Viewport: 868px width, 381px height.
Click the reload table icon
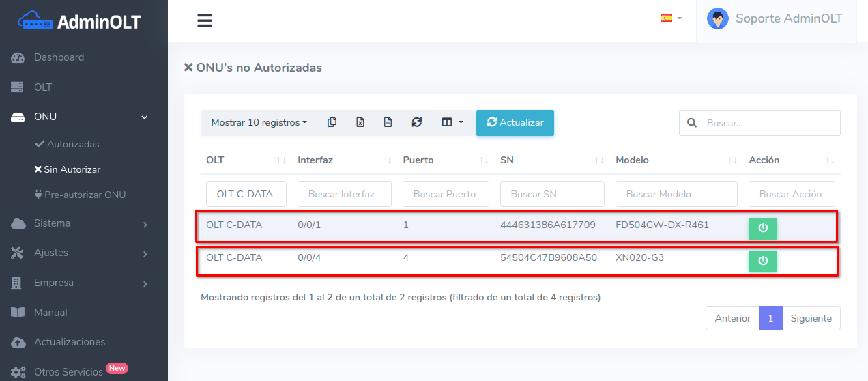(x=416, y=122)
